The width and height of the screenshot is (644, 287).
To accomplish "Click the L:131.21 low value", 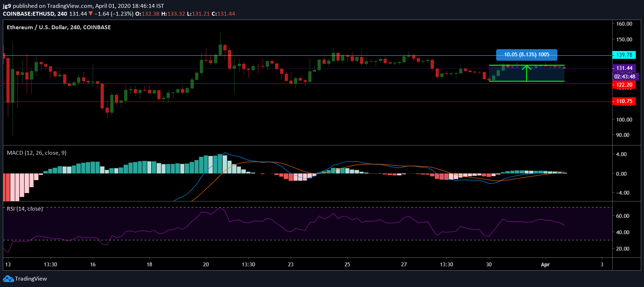I will [198, 14].
